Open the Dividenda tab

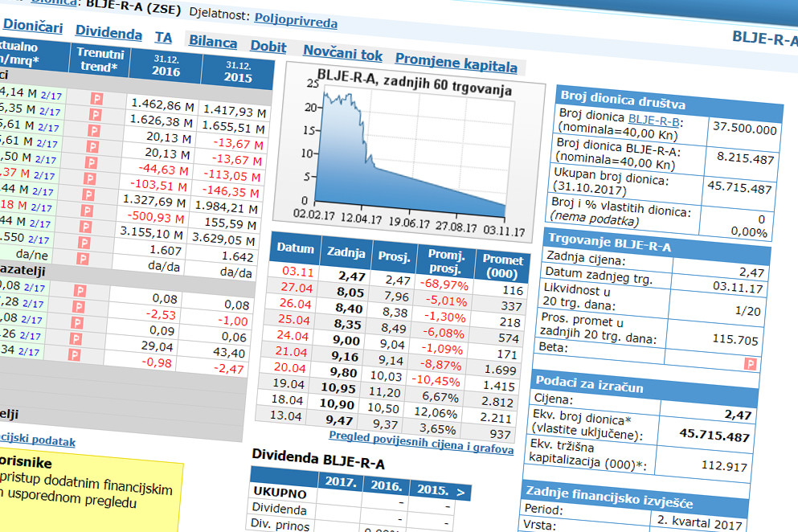click(108, 33)
